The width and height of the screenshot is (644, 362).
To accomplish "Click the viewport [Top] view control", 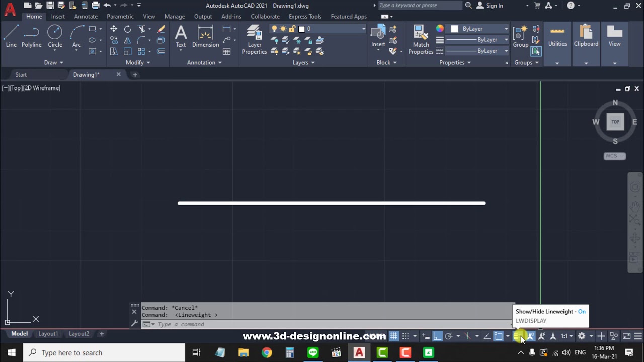I will pos(16,88).
